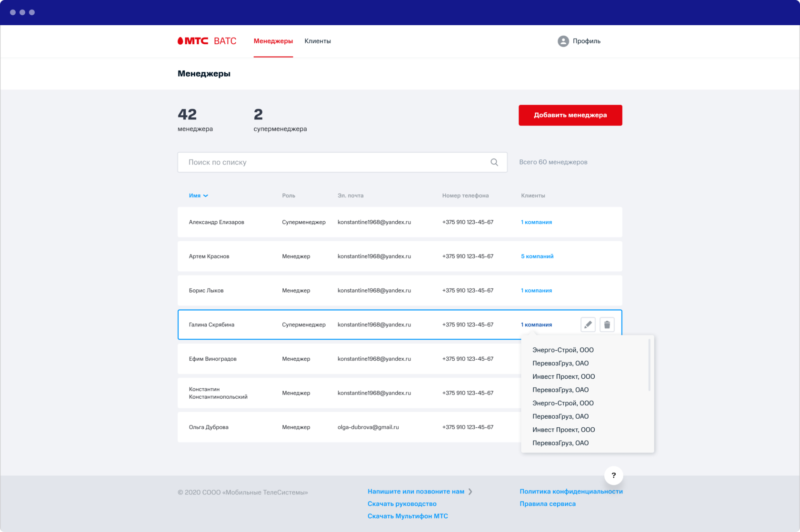
Task: Click the 2 суперменеджера counter
Action: (x=280, y=120)
